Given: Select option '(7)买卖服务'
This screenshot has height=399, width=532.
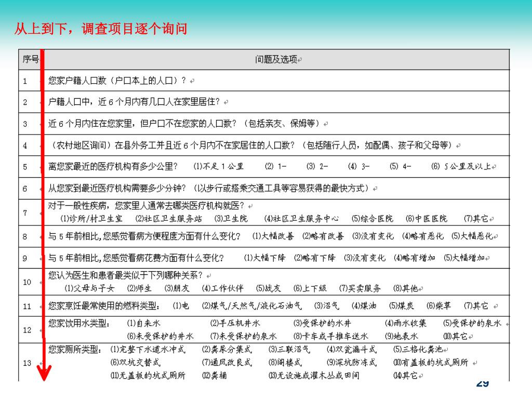Looking at the screenshot, I should [x=360, y=288].
